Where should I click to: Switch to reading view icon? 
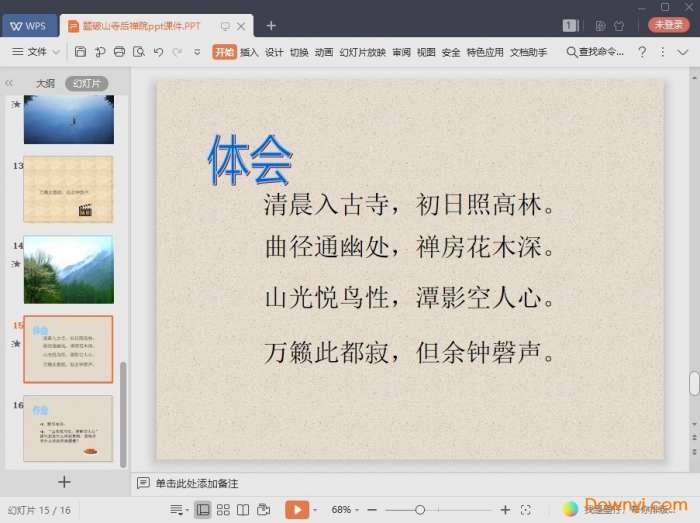(243, 510)
